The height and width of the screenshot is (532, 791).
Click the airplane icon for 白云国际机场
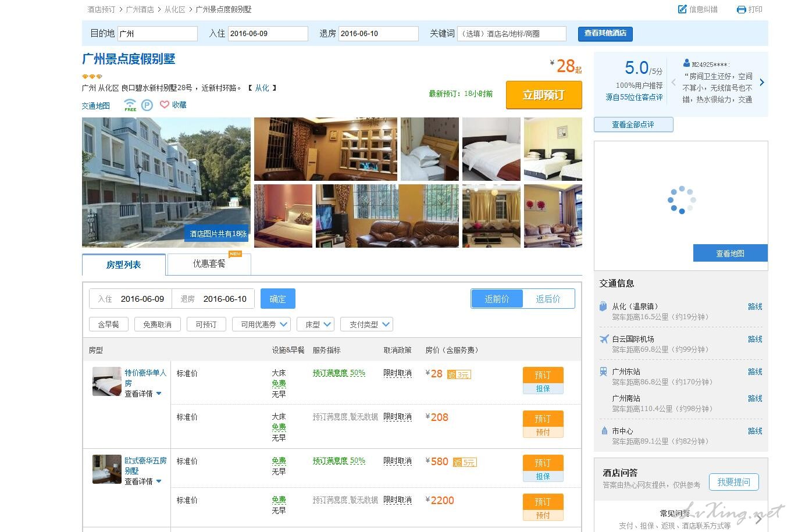pyautogui.click(x=604, y=339)
